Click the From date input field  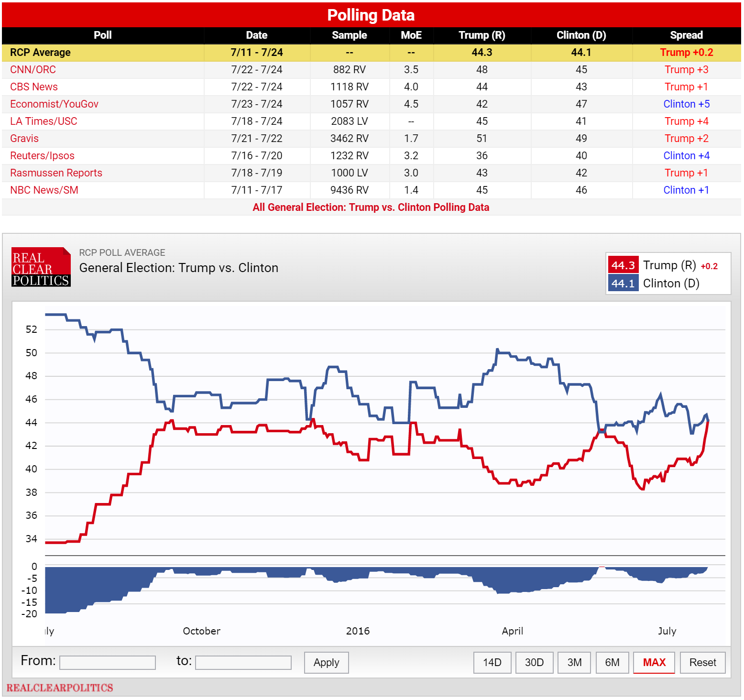pyautogui.click(x=108, y=663)
